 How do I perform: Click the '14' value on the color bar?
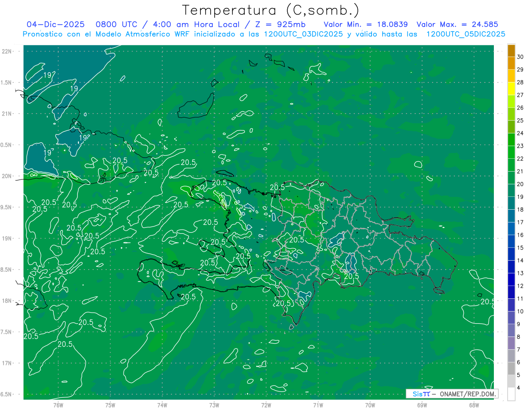[x=520, y=261]
